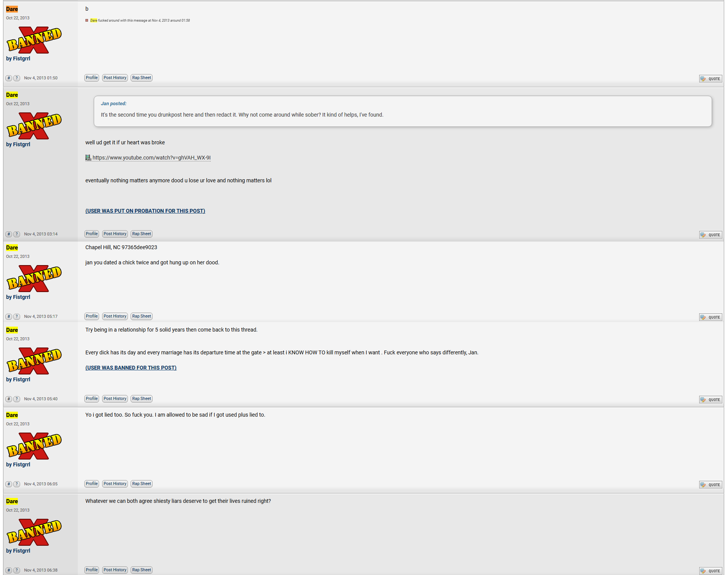Click Banned avatar on 05:17 post

pyautogui.click(x=34, y=278)
